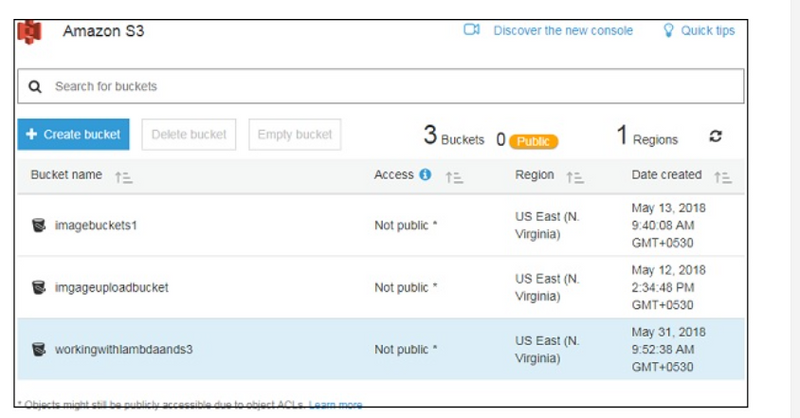Click the Amazon S3 logo icon
800x418 pixels.
[x=32, y=31]
